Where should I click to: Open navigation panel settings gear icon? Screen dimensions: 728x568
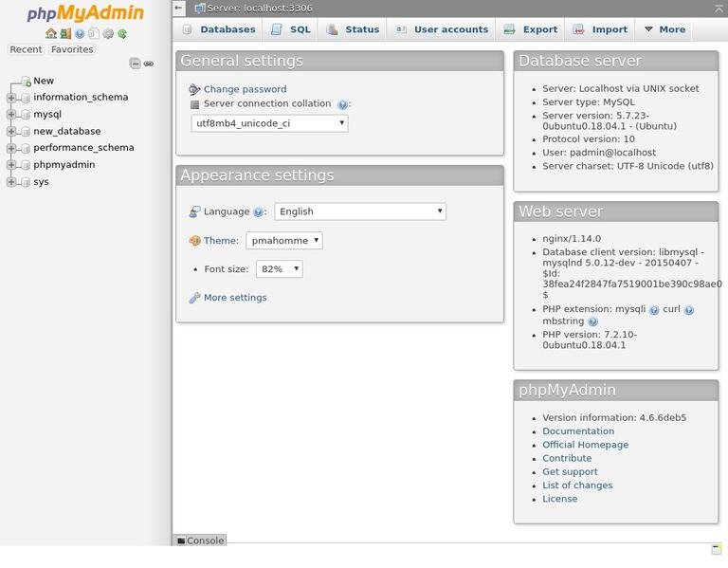tap(108, 33)
